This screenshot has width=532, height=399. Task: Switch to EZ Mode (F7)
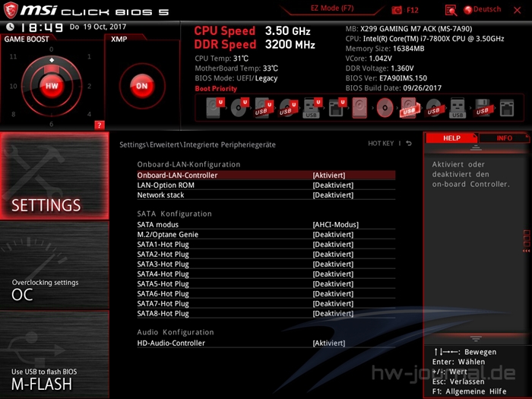[x=332, y=8]
